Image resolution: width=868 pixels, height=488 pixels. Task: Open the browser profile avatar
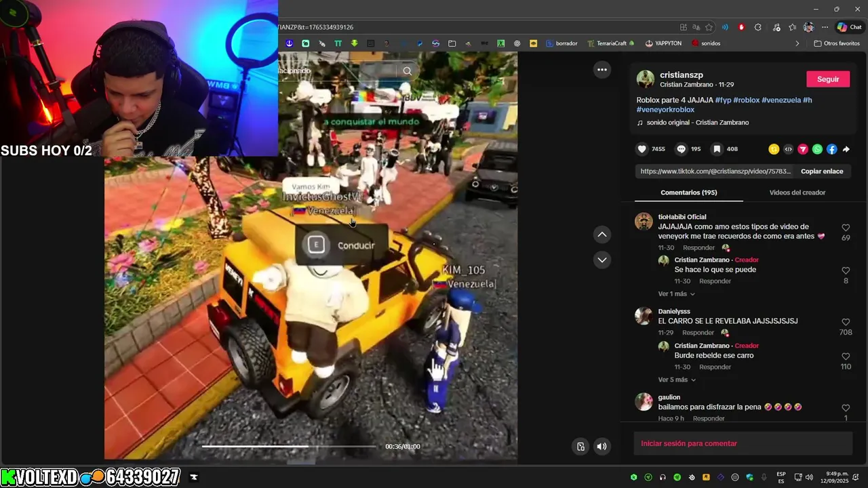pyautogui.click(x=808, y=27)
